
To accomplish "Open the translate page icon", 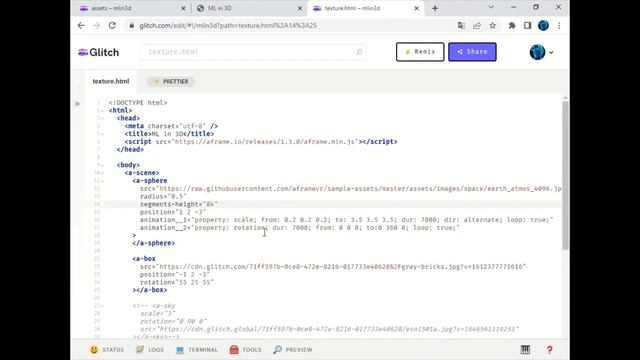I will 461,25.
